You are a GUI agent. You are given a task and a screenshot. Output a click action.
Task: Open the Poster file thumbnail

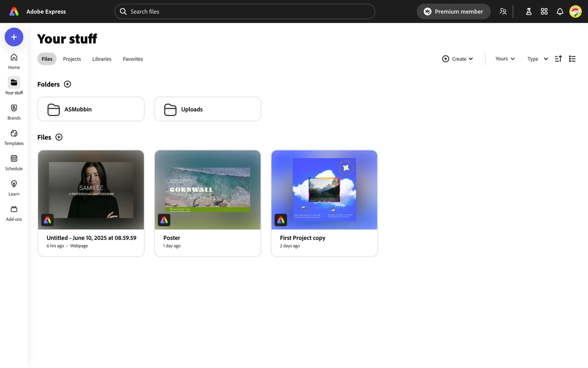pos(208,190)
